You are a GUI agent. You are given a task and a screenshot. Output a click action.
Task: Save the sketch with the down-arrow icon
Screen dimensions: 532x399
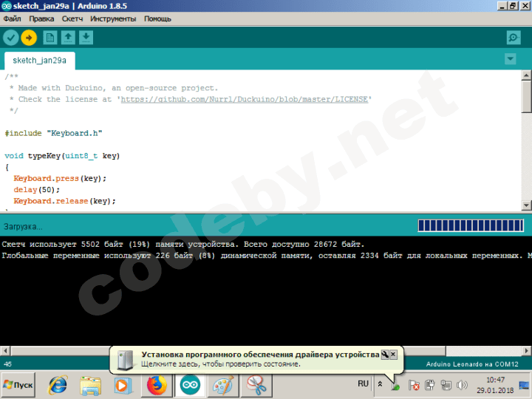(x=86, y=38)
